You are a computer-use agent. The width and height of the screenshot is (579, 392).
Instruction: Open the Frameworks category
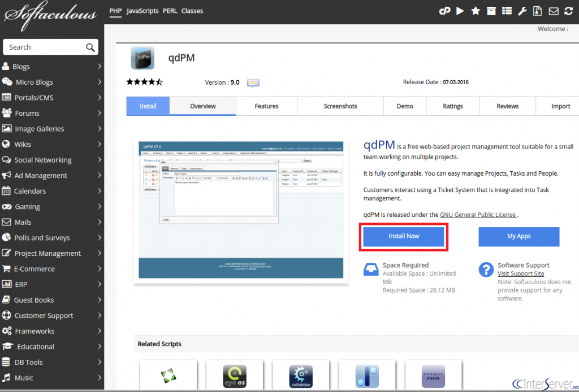tap(51, 331)
